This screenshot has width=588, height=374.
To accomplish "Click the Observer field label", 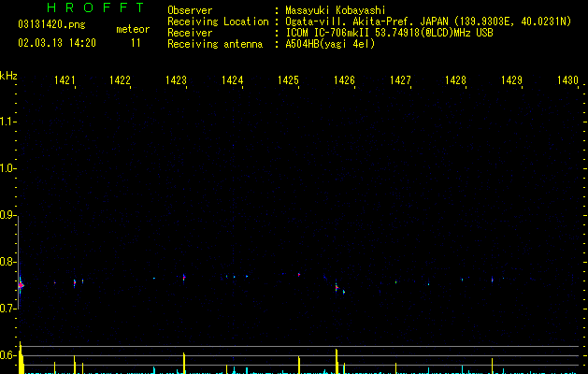I will (x=190, y=10).
